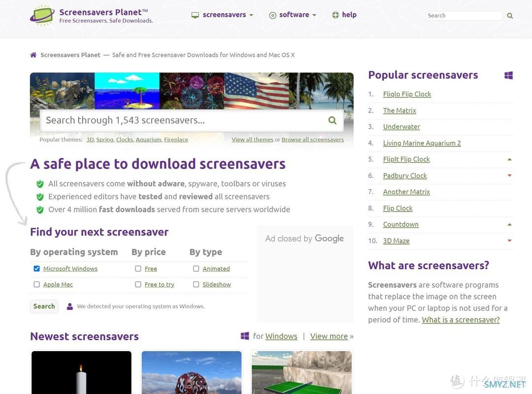Tick the Apple Mac checkbox
The width and height of the screenshot is (532, 394).
pos(36,285)
